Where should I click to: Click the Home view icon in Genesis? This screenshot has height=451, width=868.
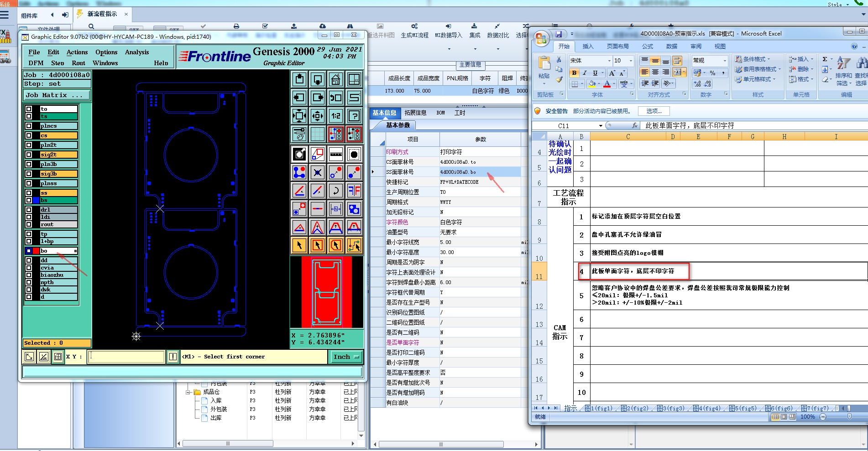tap(335, 79)
